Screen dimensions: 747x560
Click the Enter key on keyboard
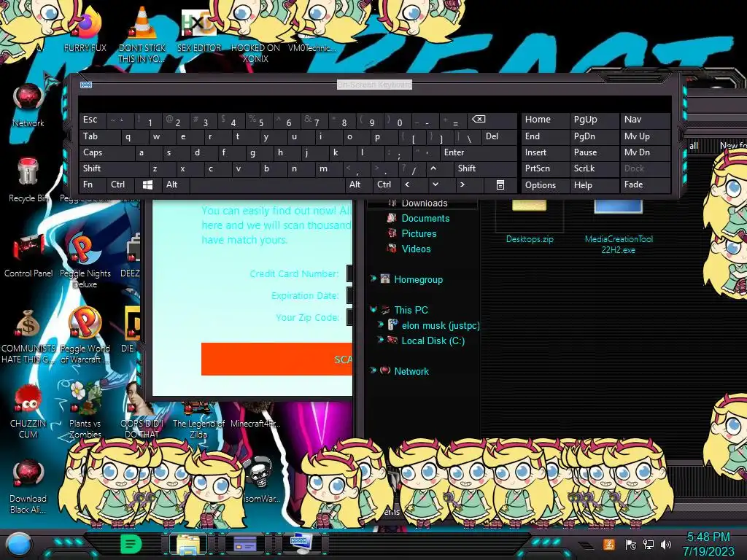point(479,152)
